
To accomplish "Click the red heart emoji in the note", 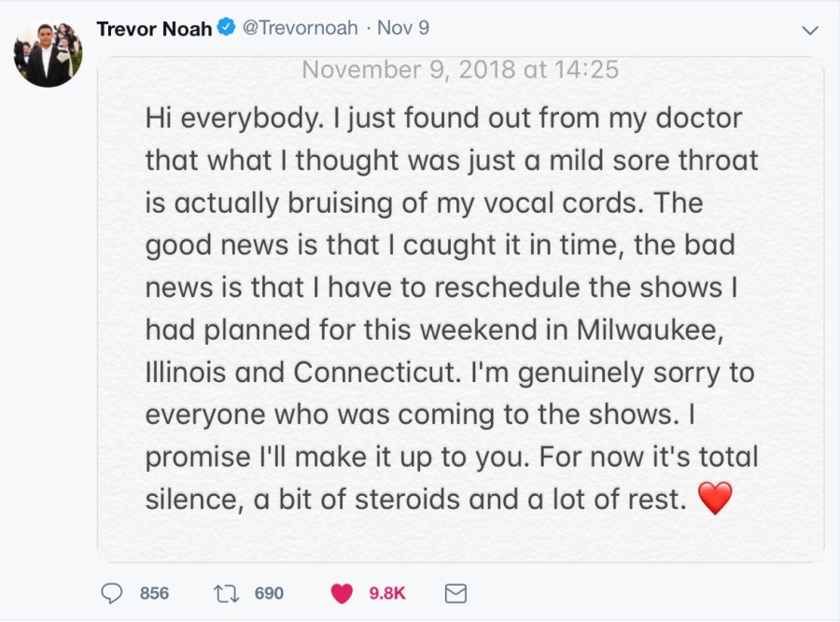I will (x=715, y=499).
